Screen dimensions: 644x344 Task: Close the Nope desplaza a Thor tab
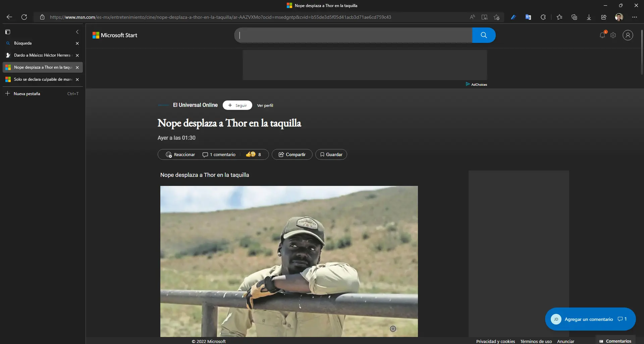pos(77,67)
